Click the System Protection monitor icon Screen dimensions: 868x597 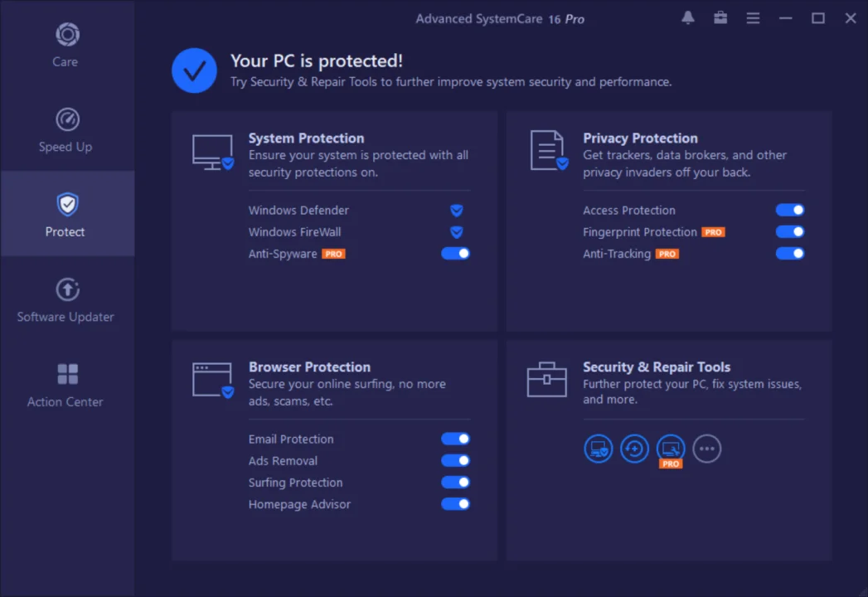(x=213, y=152)
